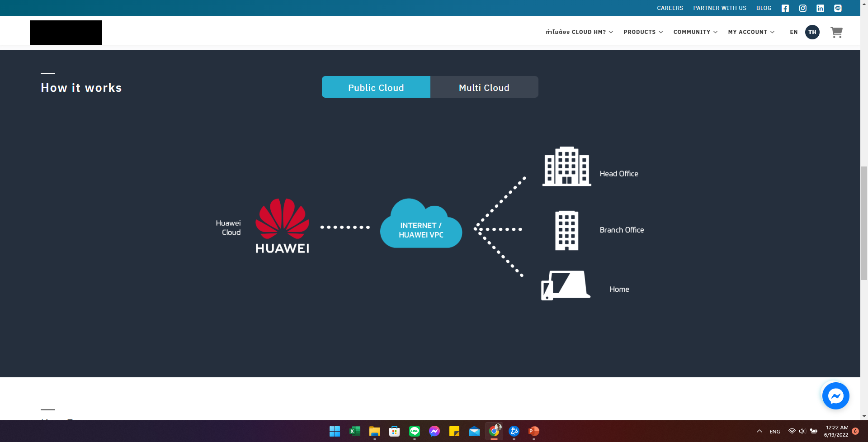
Task: Open the LINE chat icon in top bar
Action: pos(838,8)
